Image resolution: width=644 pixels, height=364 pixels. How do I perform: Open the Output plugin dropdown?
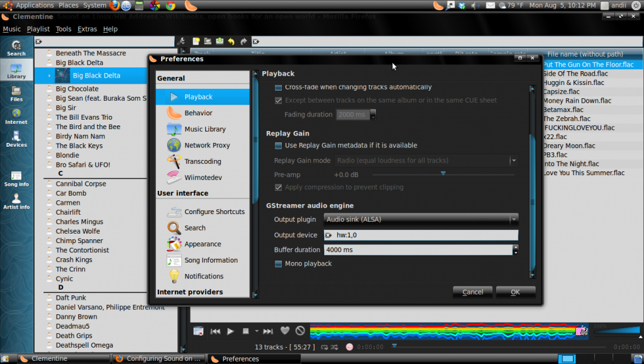[x=421, y=219]
